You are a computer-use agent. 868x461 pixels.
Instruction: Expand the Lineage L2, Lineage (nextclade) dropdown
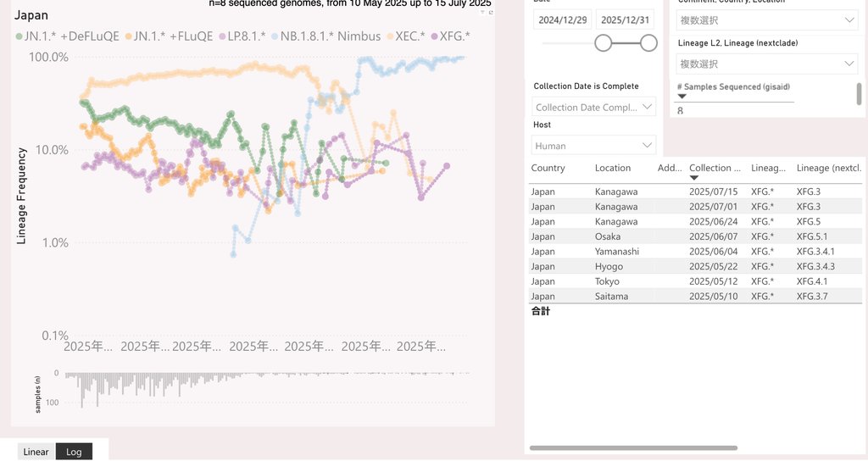[767, 64]
